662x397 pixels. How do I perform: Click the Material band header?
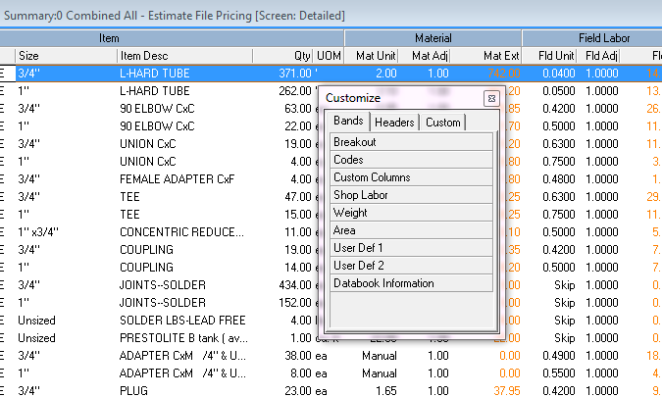tap(433, 38)
